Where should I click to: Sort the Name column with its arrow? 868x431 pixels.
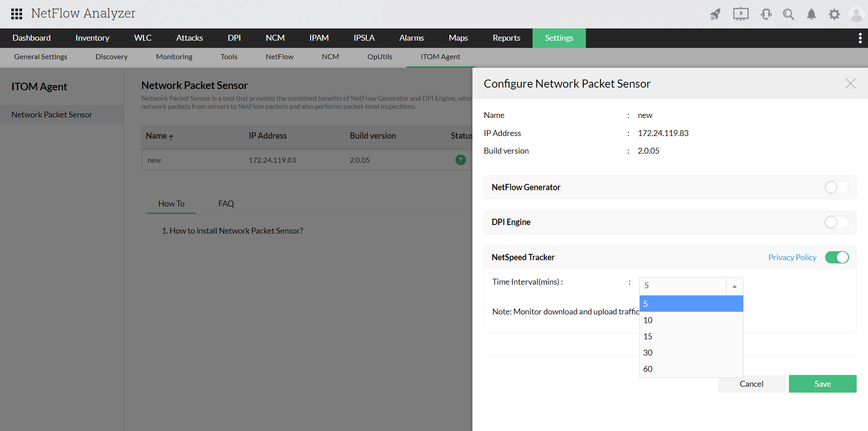click(x=171, y=138)
